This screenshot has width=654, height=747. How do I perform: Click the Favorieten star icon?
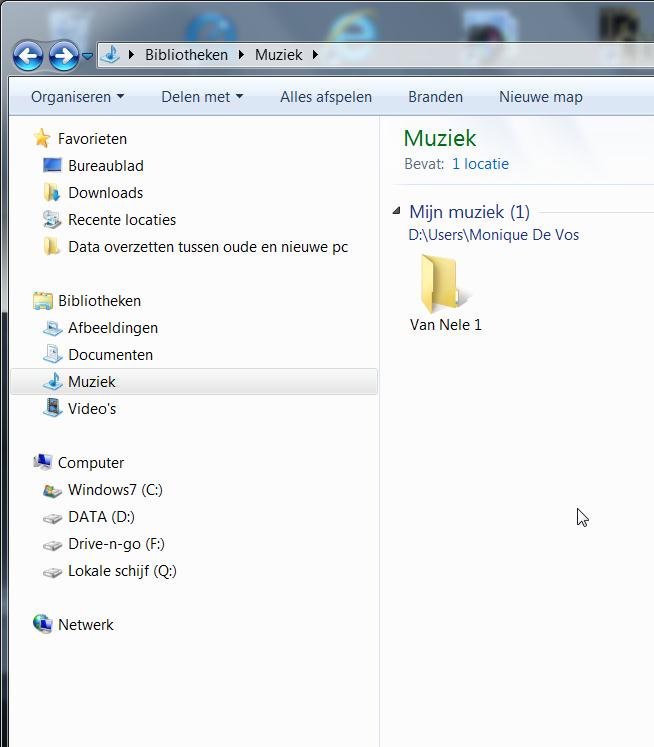42,138
